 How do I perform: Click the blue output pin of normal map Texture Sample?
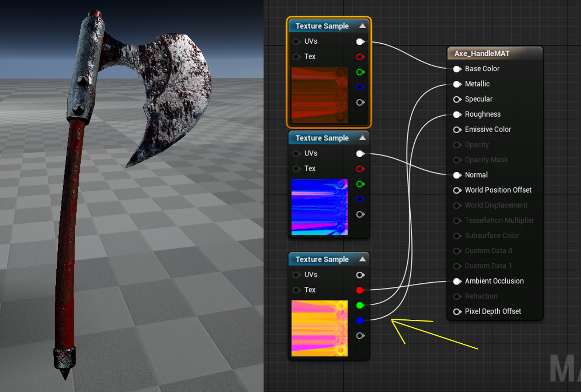pyautogui.click(x=360, y=199)
